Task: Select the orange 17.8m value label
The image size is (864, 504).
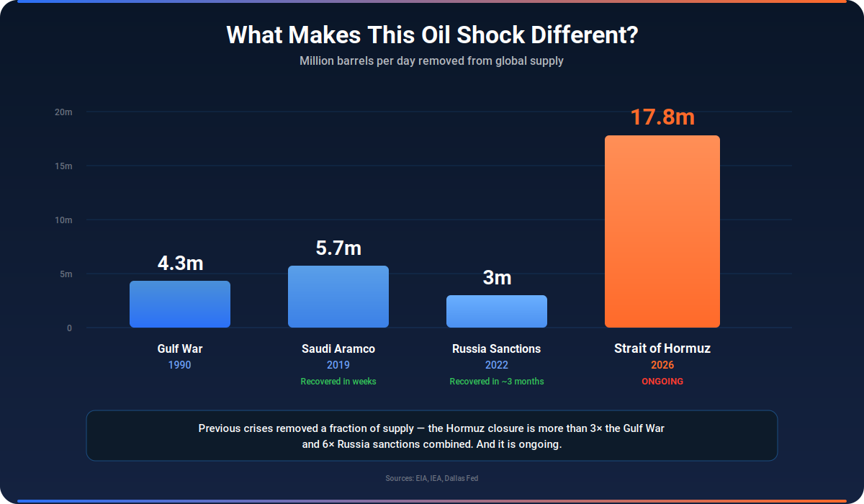Action: 662,117
